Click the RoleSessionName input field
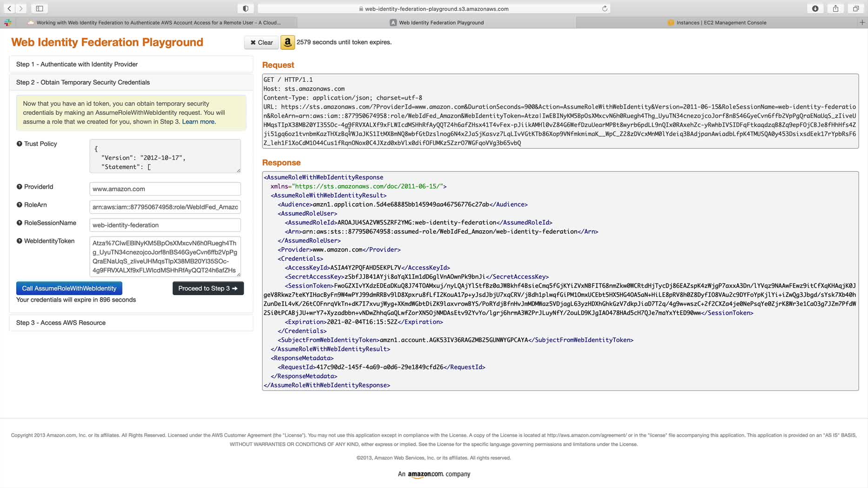Viewport: 868px width, 488px height. 165,225
